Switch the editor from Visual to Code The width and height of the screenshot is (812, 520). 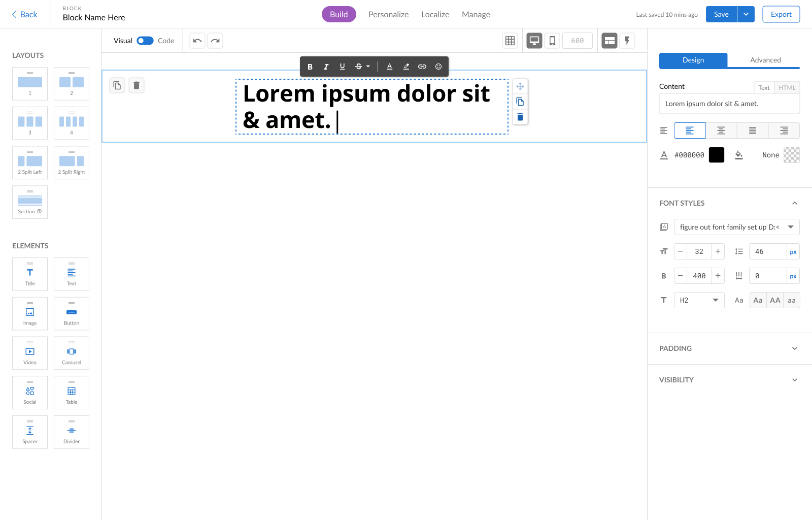[x=145, y=40]
